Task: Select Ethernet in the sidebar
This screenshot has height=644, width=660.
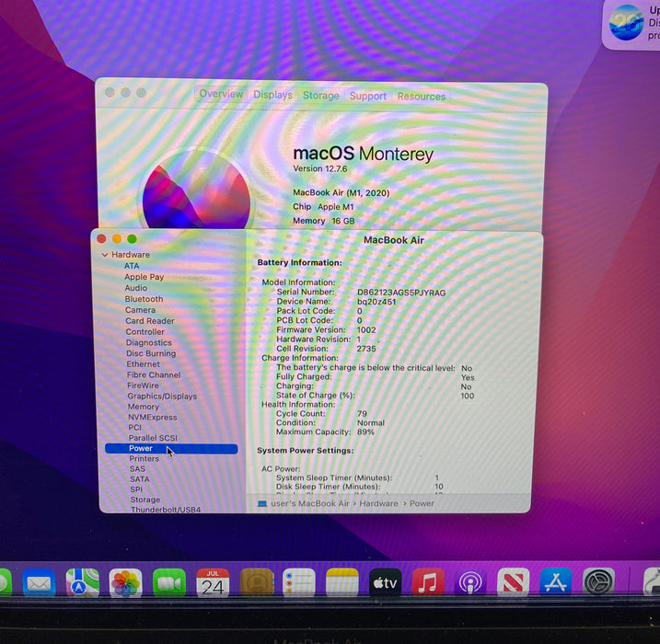Action: (143, 363)
